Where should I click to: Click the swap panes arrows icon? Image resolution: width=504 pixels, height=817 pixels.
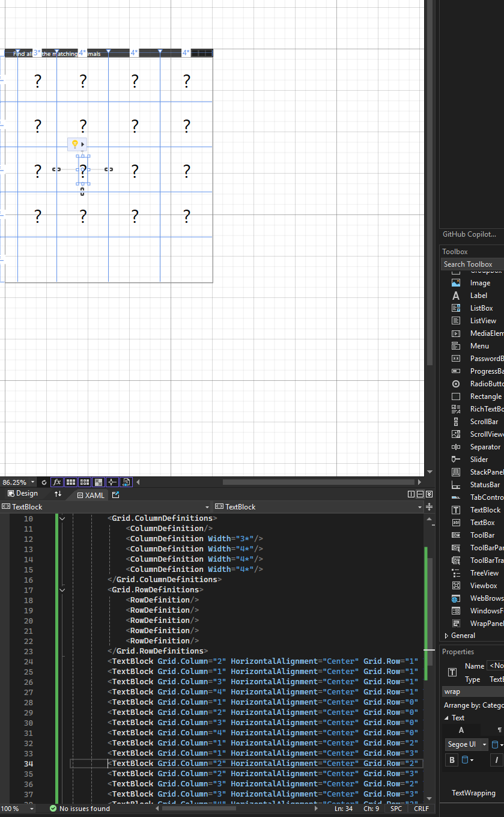coord(58,494)
